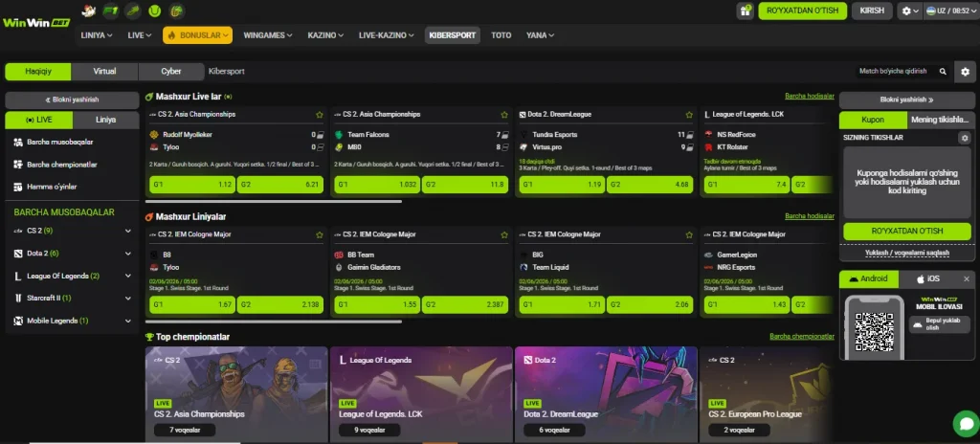Image resolution: width=980 pixels, height=444 pixels.
Task: Hide the left sidebar block
Action: pos(72,100)
